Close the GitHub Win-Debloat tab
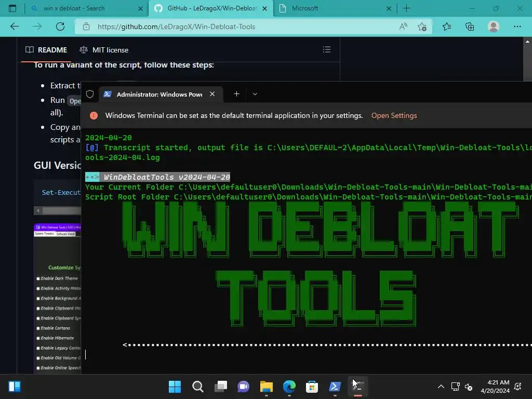Image resolution: width=532 pixels, height=399 pixels. pos(265,8)
